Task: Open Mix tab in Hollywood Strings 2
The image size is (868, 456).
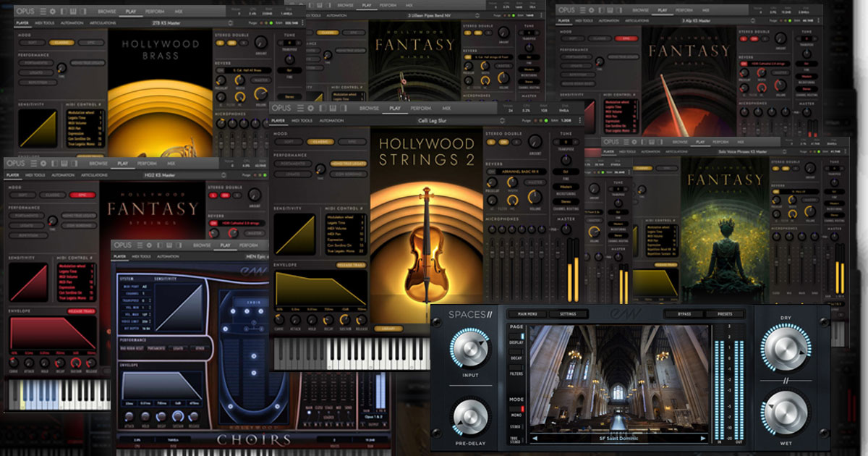Action: (446, 109)
